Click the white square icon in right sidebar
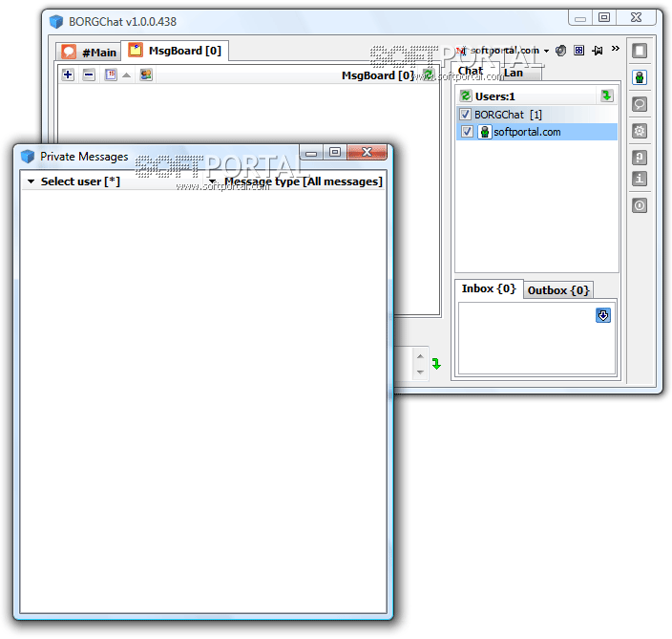This screenshot has height=639, width=672. pyautogui.click(x=640, y=51)
